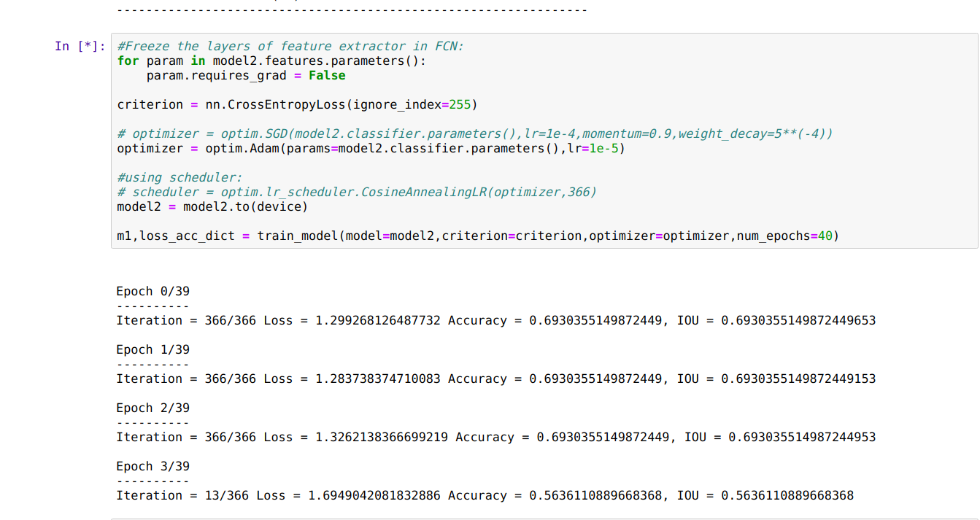Click the Iteration line with Loss 1.3262138366699219
The image size is (980, 520).
[x=496, y=437]
